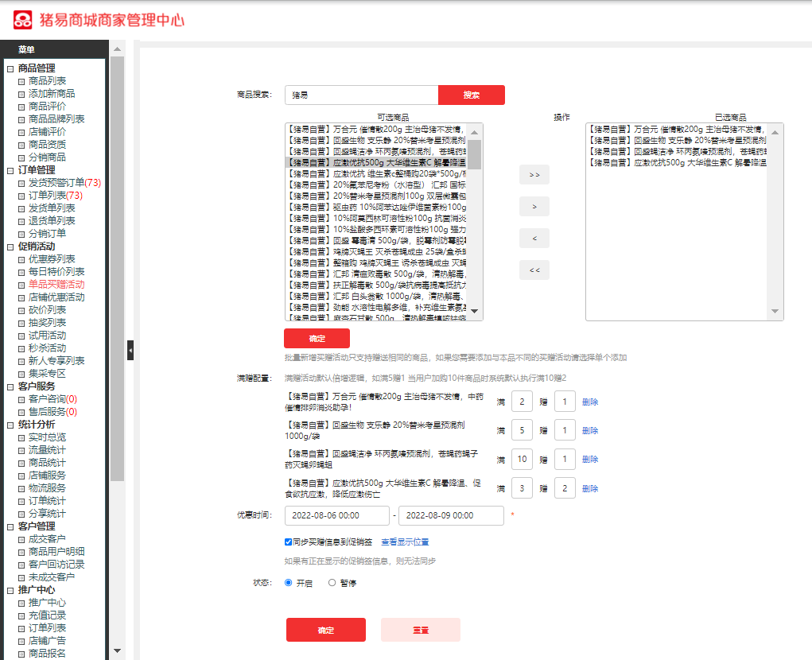812x660 pixels.
Task: Edit 满 quantity for 回盛生物 支乐静 row
Action: [522, 431]
